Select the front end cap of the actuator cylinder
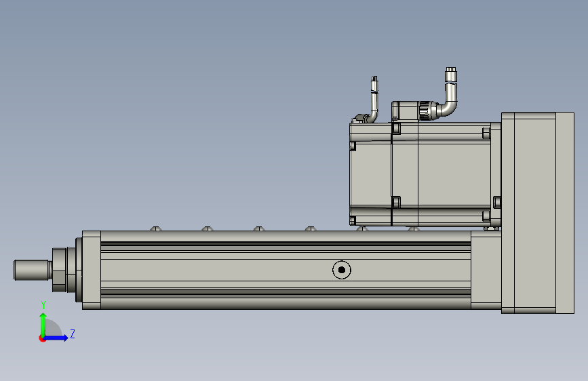 pos(91,270)
